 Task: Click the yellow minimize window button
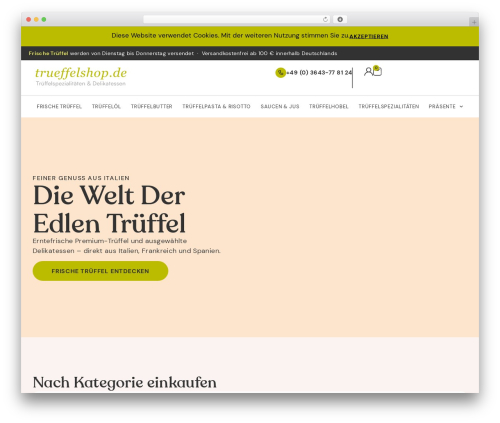[x=36, y=19]
